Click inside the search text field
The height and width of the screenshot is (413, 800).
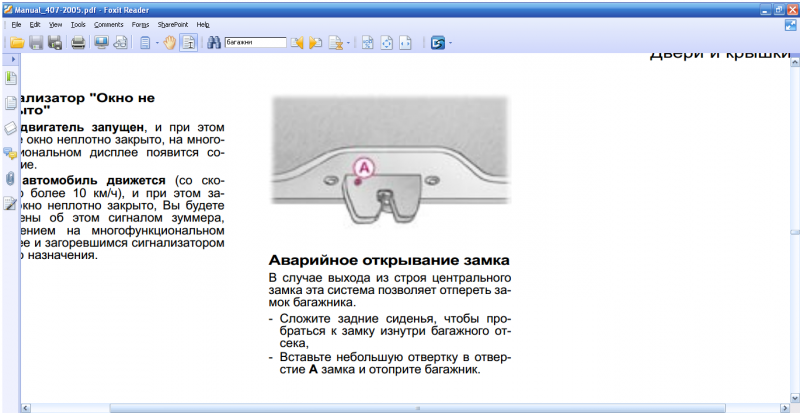tap(254, 43)
